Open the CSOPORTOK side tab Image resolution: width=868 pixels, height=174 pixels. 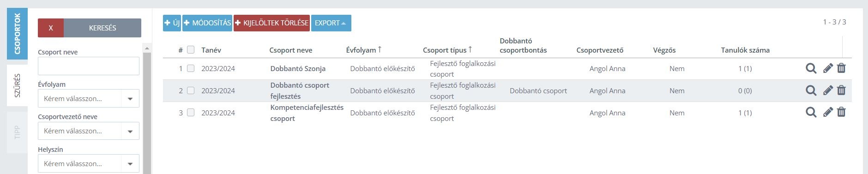click(17, 34)
